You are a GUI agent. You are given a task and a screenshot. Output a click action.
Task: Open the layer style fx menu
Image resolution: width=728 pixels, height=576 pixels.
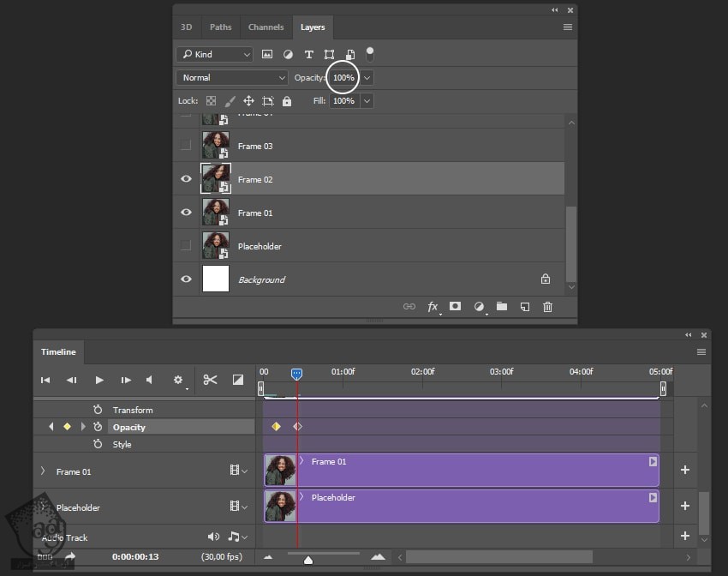tap(433, 306)
